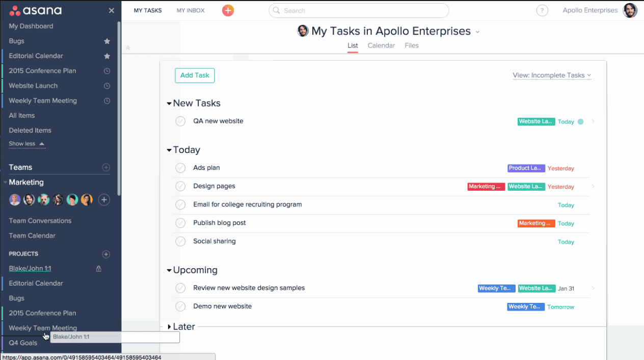
Task: Click the star icon next to Bugs
Action: (107, 41)
